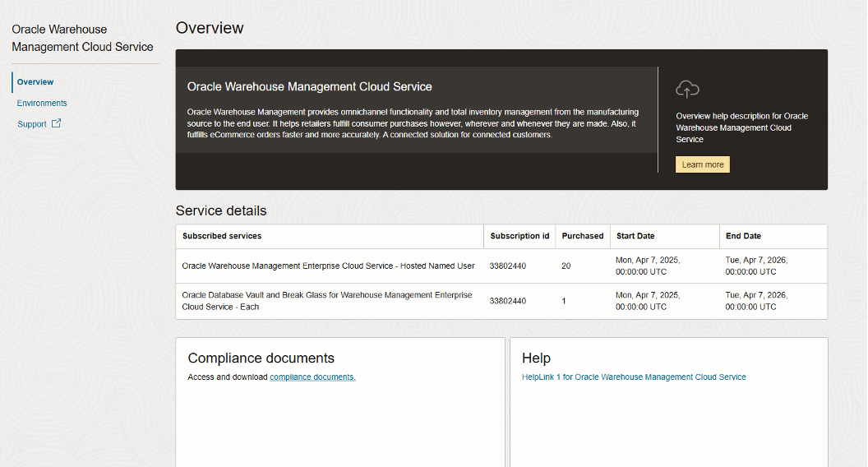Screen dimensions: 868x467
Task: Click the Learn more button
Action: click(x=703, y=164)
